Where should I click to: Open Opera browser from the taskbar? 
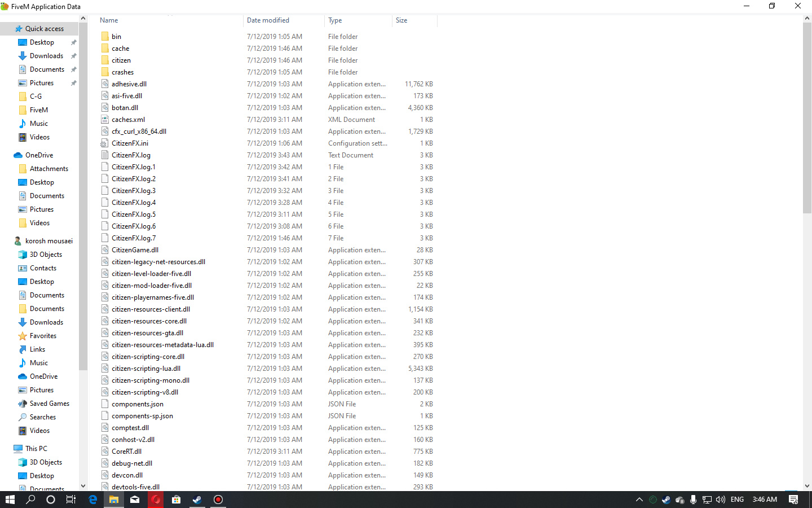point(155,500)
